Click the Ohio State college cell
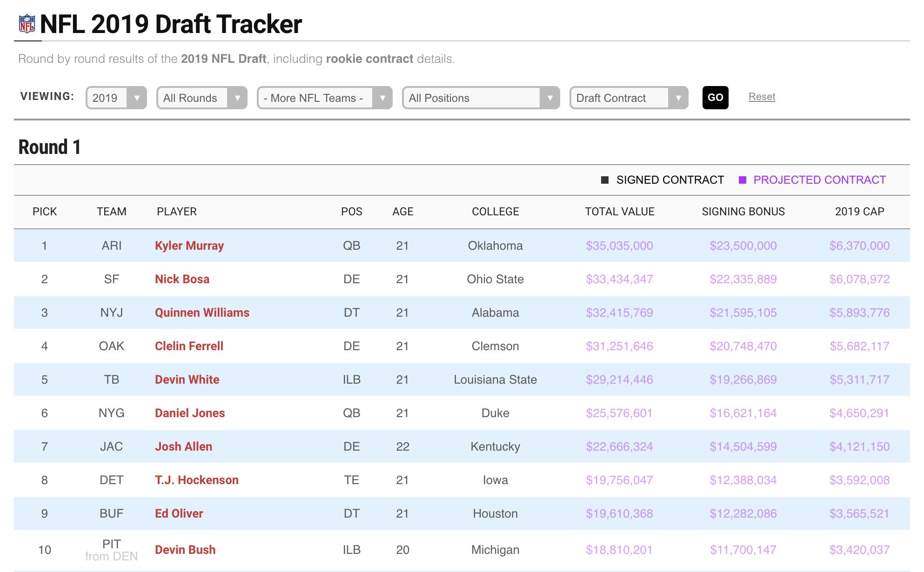Screen dimensions: 924x572 point(495,279)
